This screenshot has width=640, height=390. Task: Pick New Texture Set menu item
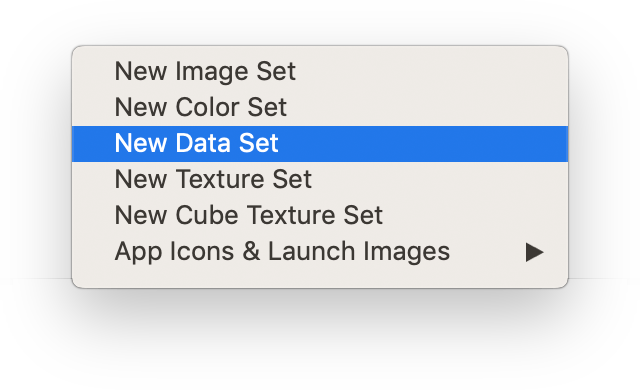pyautogui.click(x=320, y=179)
